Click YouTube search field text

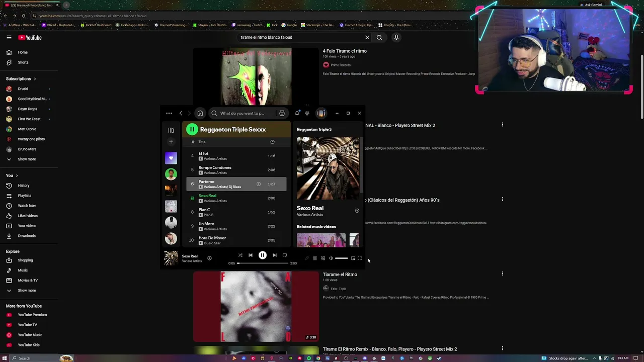(266, 37)
